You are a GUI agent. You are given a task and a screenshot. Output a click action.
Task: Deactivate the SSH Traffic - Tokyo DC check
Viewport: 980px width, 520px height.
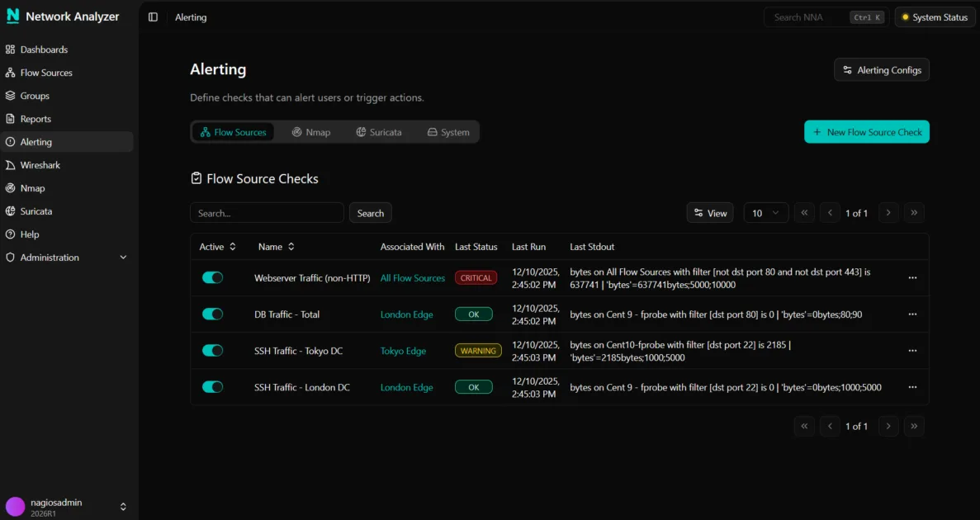(x=212, y=350)
